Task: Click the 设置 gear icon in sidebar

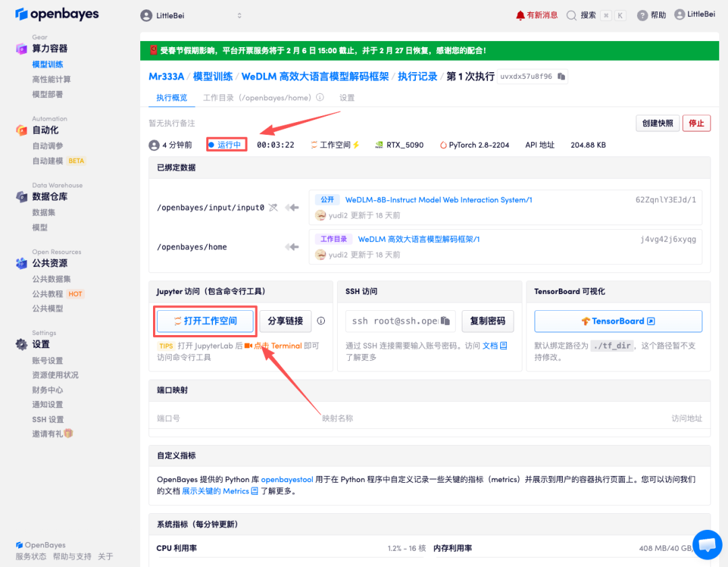Action: click(22, 344)
